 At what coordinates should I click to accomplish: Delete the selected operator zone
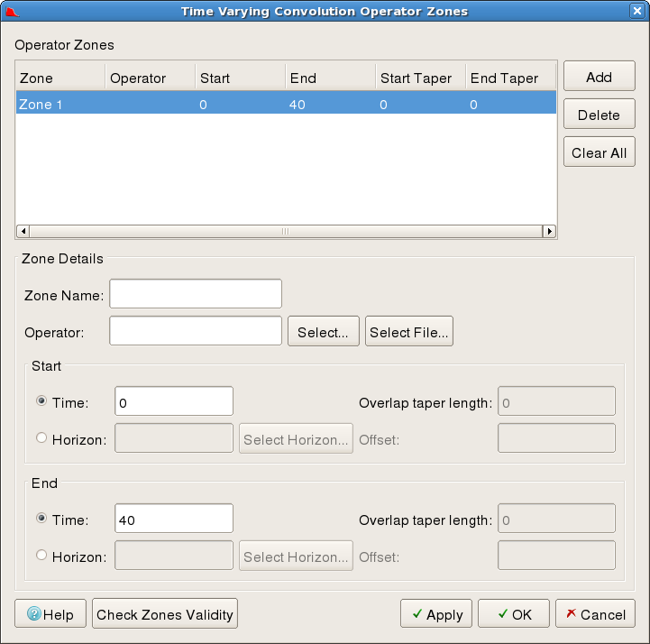point(599,115)
